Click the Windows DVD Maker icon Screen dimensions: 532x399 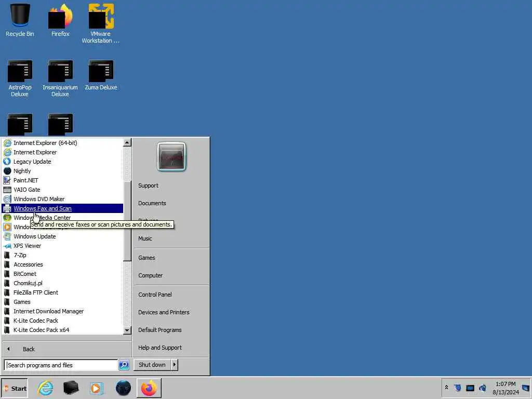7,199
